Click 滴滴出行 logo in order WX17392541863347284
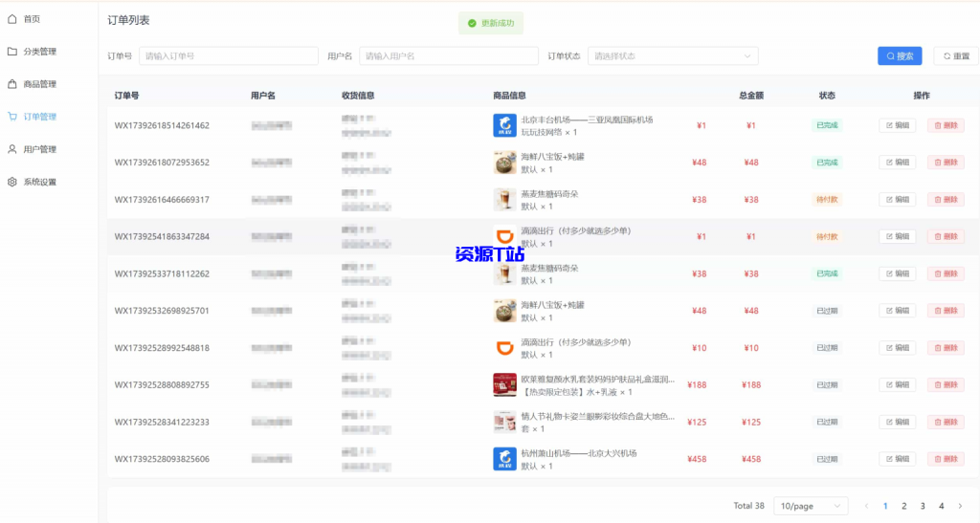980x523 pixels. pos(504,236)
